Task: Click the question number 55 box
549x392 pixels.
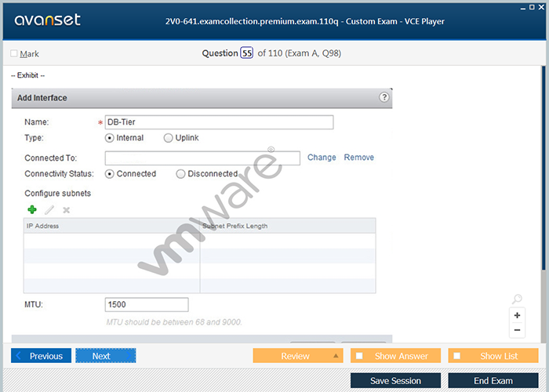Action: (247, 53)
